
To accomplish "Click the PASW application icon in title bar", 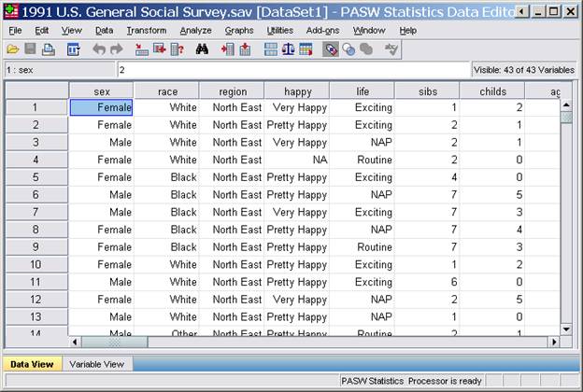I will click(11, 11).
